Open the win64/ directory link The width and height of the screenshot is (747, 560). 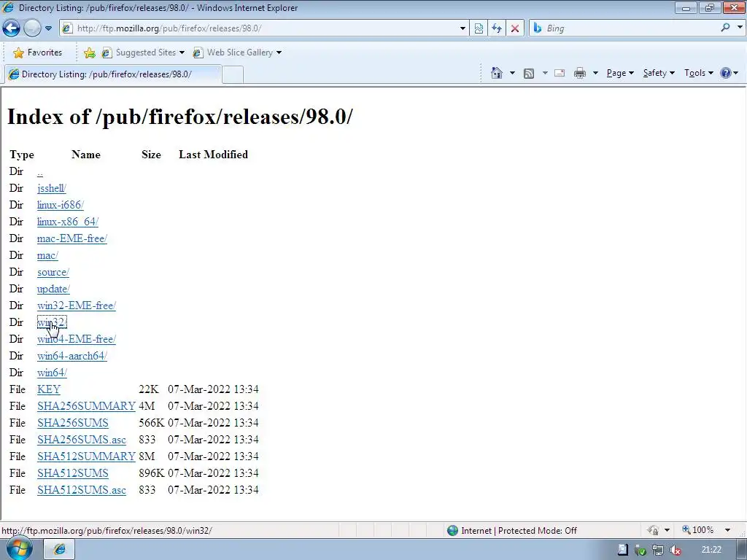52,373
